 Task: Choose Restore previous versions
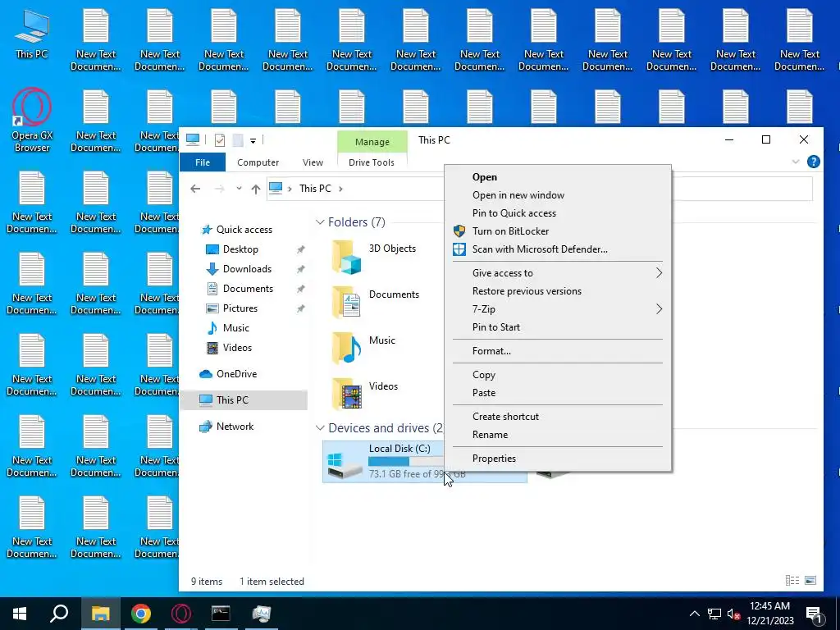point(558,291)
